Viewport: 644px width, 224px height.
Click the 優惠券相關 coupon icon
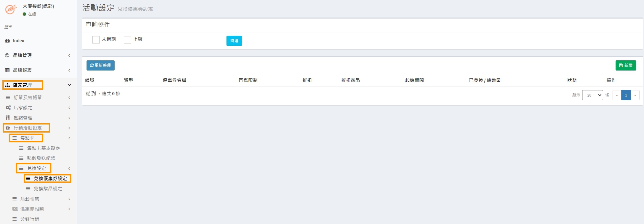tap(15, 209)
